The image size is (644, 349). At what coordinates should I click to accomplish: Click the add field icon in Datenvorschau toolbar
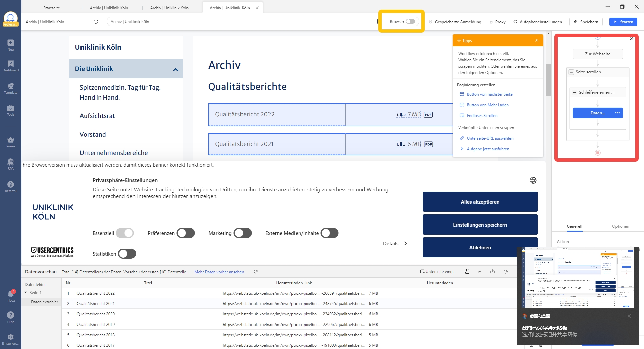467,271
